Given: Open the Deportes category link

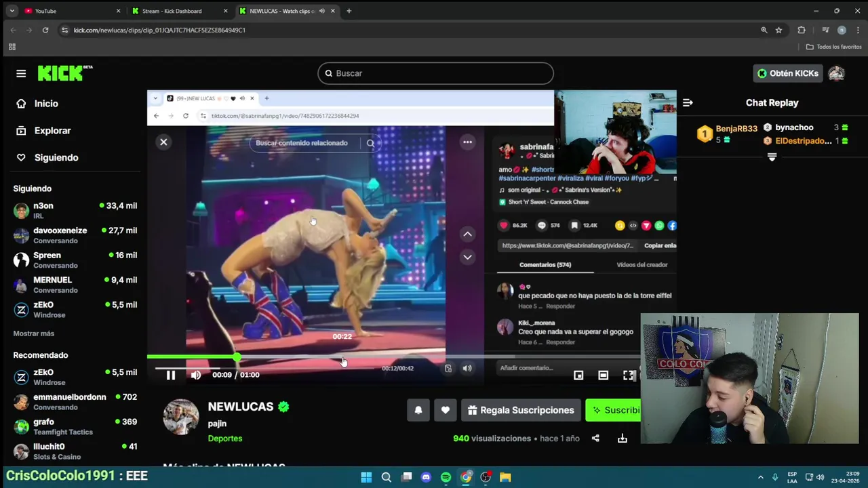Looking at the screenshot, I should [225, 439].
